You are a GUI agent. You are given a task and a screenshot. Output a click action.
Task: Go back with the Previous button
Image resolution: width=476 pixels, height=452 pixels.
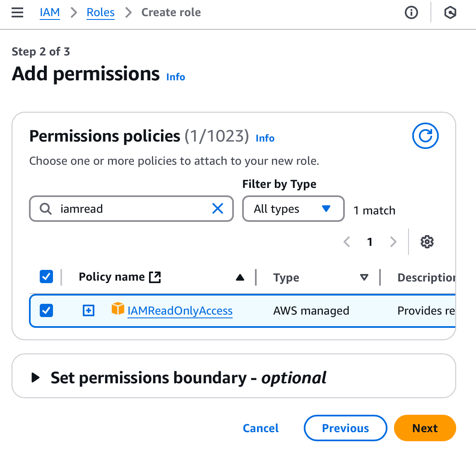pyautogui.click(x=345, y=428)
